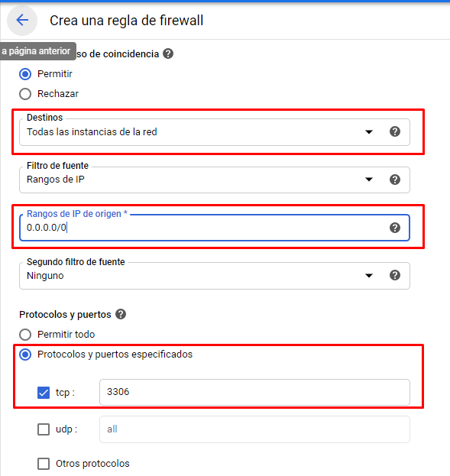450x476 pixels.
Task: Select the Permitir radio option
Action: coord(25,74)
